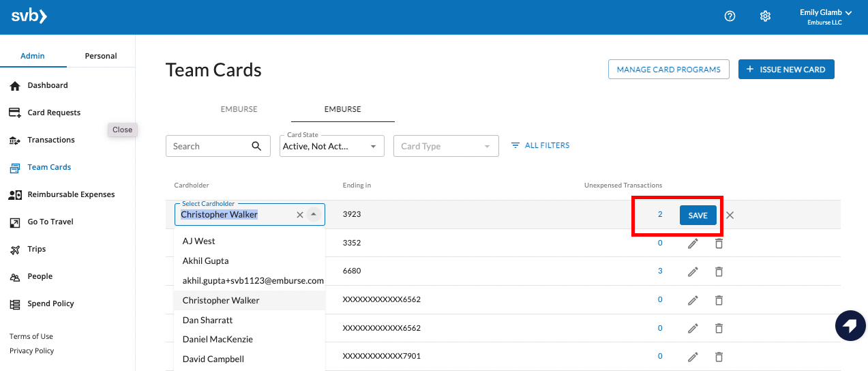Expand the Emily Glamb account menu

click(826, 17)
